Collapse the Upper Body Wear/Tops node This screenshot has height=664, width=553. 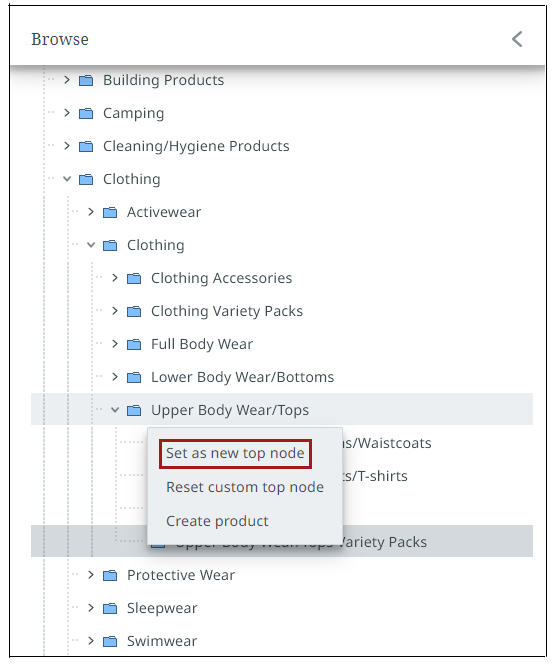pyautogui.click(x=115, y=409)
